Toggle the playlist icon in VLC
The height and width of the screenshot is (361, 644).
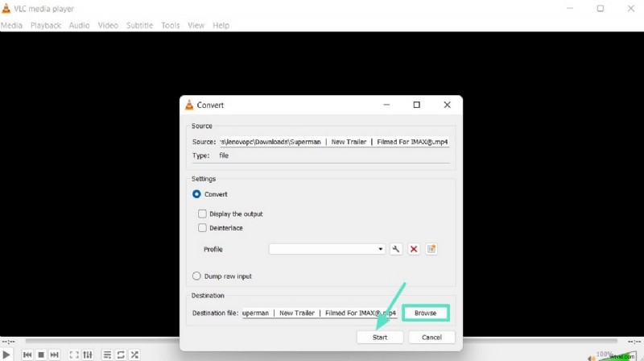107,355
